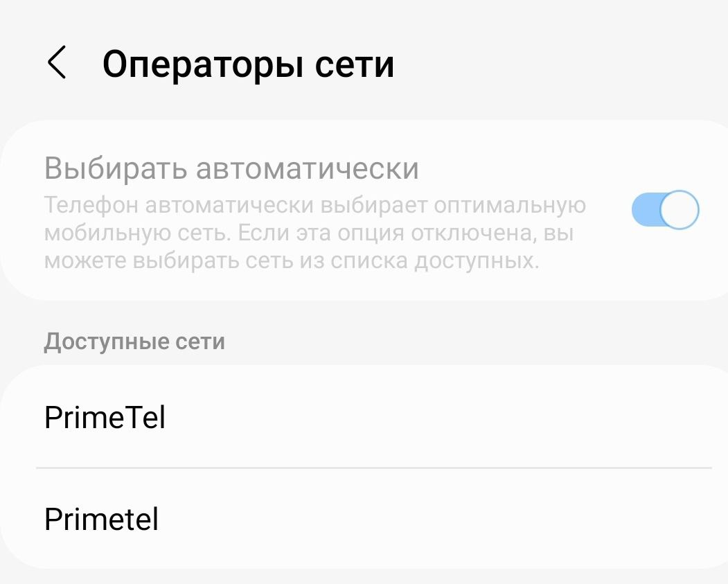Click the blue toggle switch knob
728x584 pixels.
pos(679,209)
